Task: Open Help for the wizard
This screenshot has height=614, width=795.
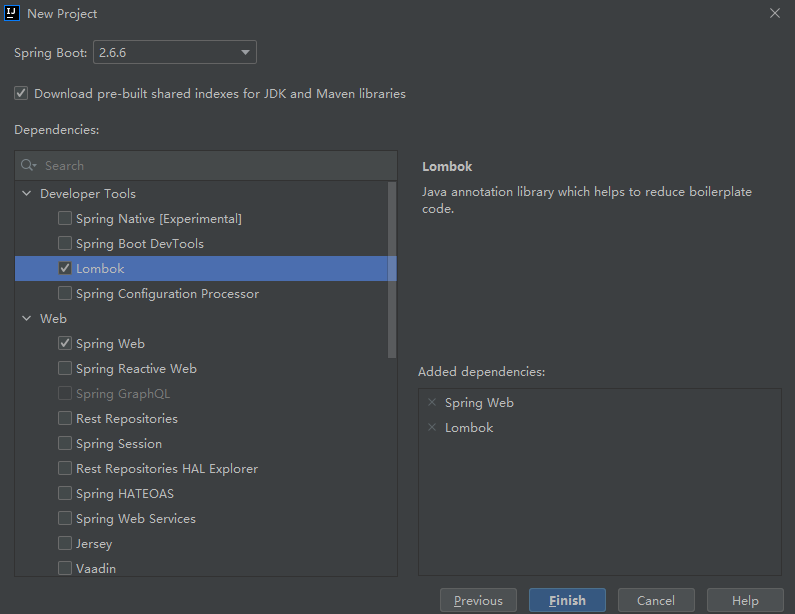Action: pos(745,600)
